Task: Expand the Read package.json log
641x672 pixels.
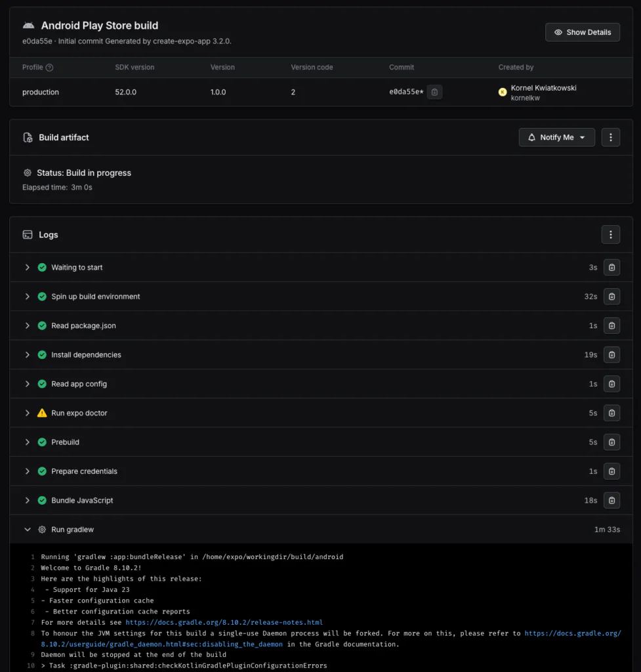Action: [x=28, y=325]
